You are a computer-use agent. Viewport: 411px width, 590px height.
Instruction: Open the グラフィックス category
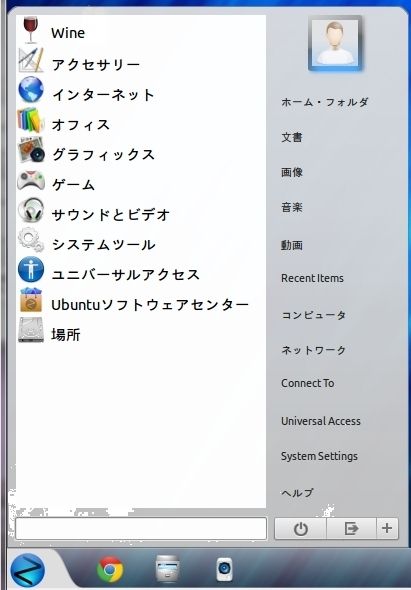point(103,155)
